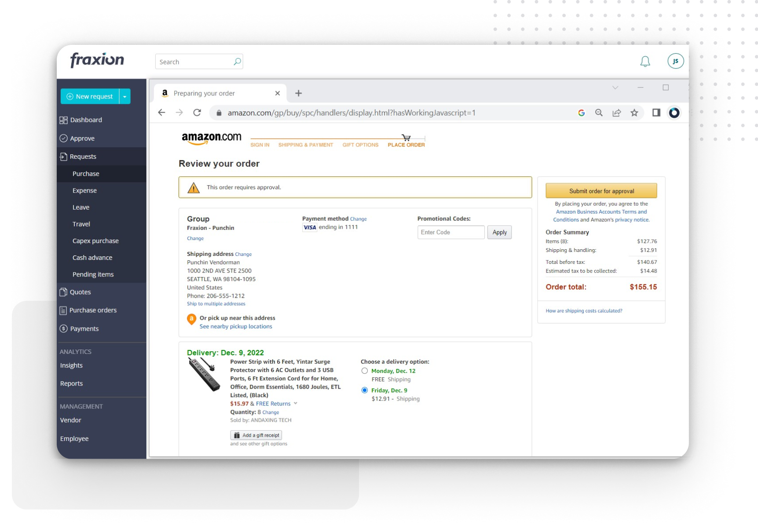The image size is (758, 532).
Task: Click the browser address bar URL
Action: click(x=352, y=113)
